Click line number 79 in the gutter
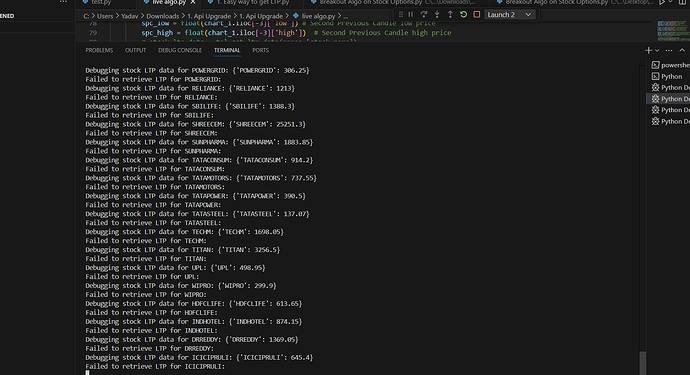690x375 pixels. [x=93, y=33]
